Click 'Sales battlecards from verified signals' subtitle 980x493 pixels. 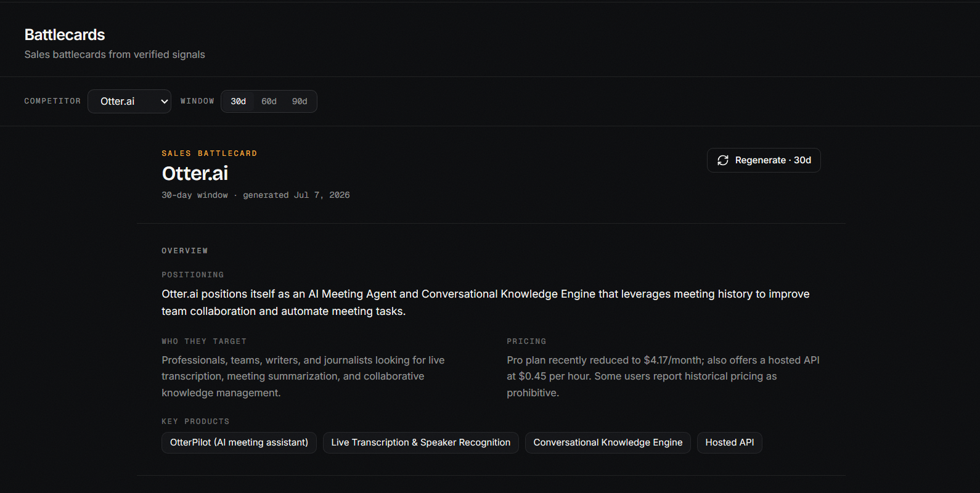point(115,54)
